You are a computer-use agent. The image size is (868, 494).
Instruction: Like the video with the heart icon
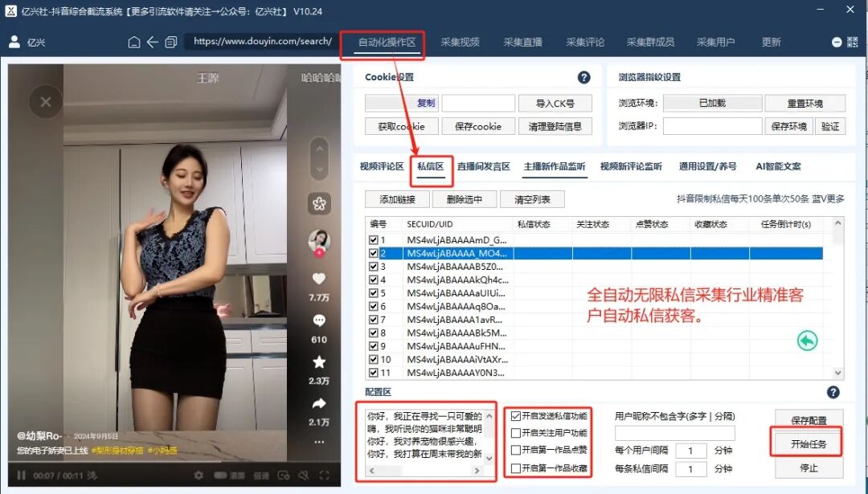[x=319, y=279]
